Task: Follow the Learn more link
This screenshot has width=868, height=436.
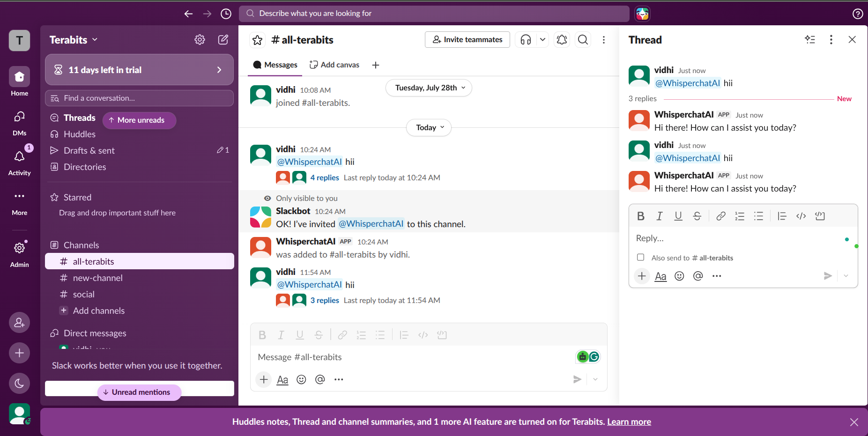Action: click(629, 421)
